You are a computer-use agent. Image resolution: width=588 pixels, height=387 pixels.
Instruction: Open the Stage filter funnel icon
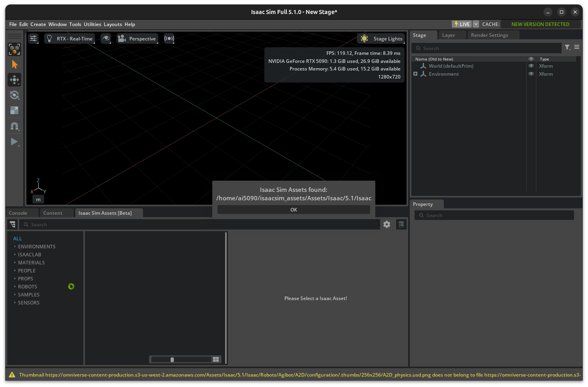coord(567,47)
